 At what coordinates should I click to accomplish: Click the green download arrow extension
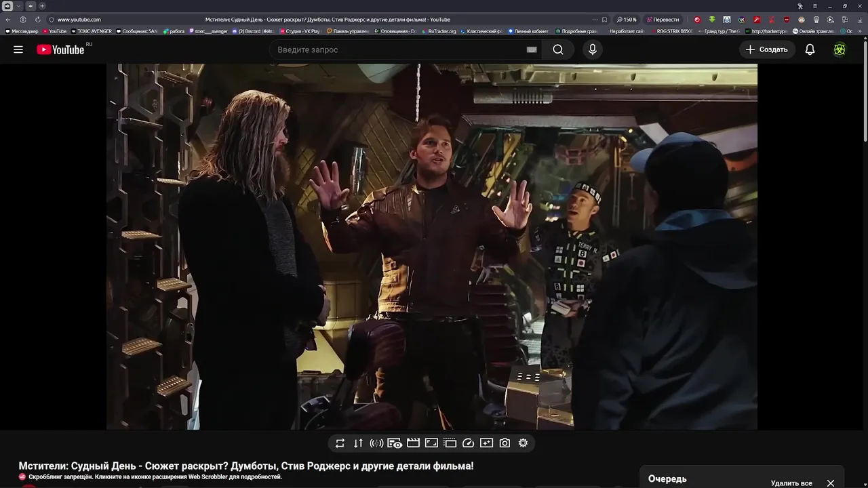[712, 20]
